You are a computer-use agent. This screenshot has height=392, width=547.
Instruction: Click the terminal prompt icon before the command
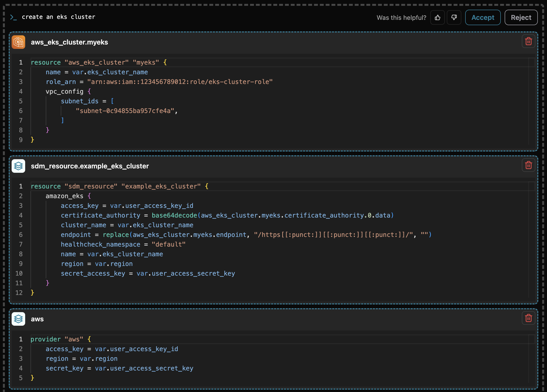(13, 17)
